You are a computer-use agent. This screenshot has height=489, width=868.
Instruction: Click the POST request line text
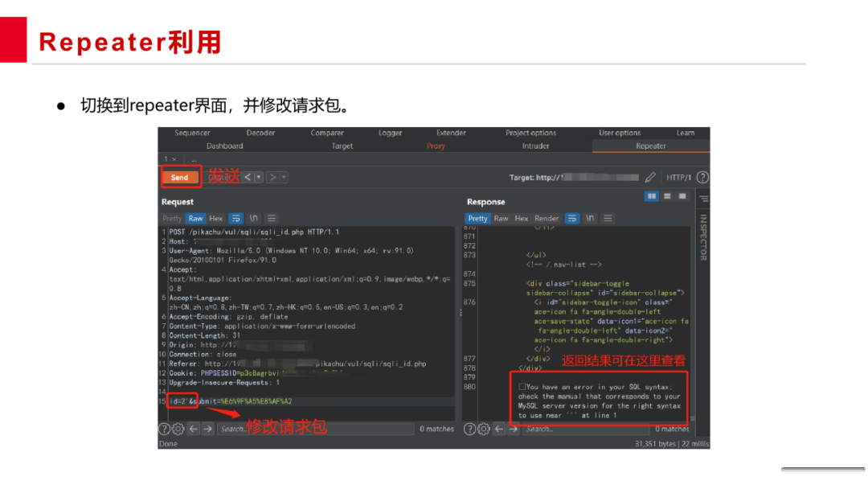[254, 232]
